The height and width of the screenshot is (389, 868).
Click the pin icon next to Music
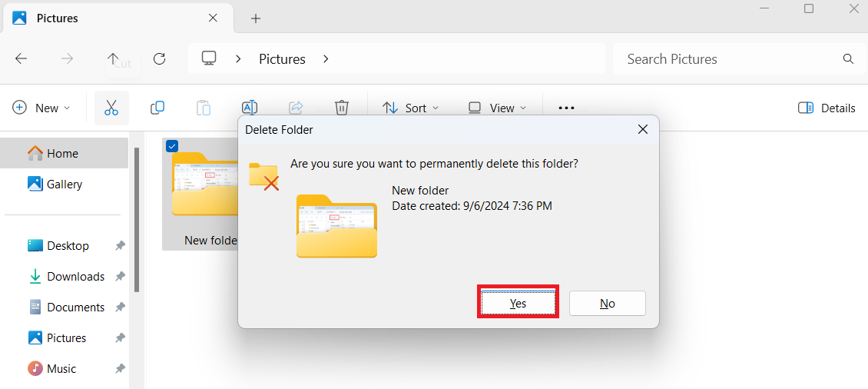tap(120, 368)
